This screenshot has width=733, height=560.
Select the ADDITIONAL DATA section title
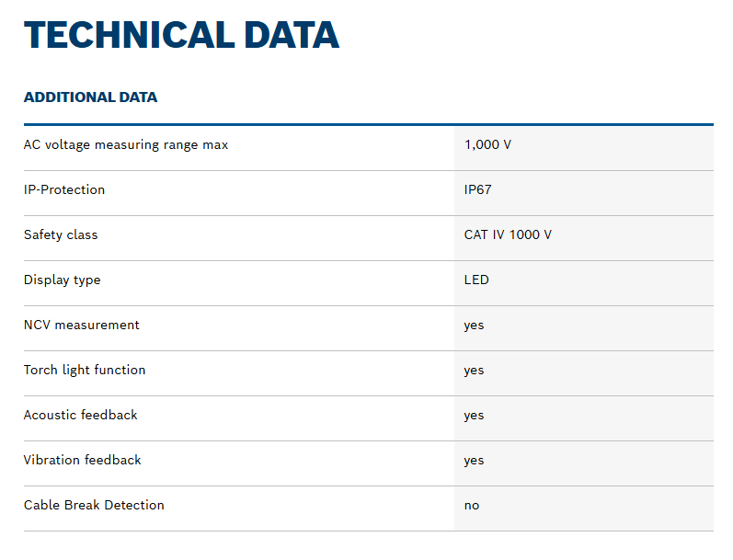pos(90,97)
